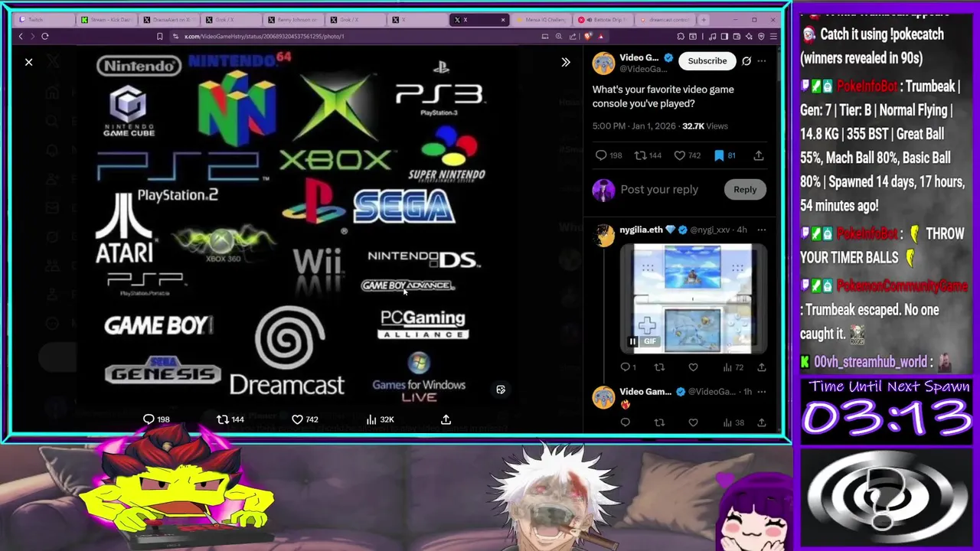The height and width of the screenshot is (551, 980).
Task: Reply to the Video Game 1h comment
Action: click(626, 422)
